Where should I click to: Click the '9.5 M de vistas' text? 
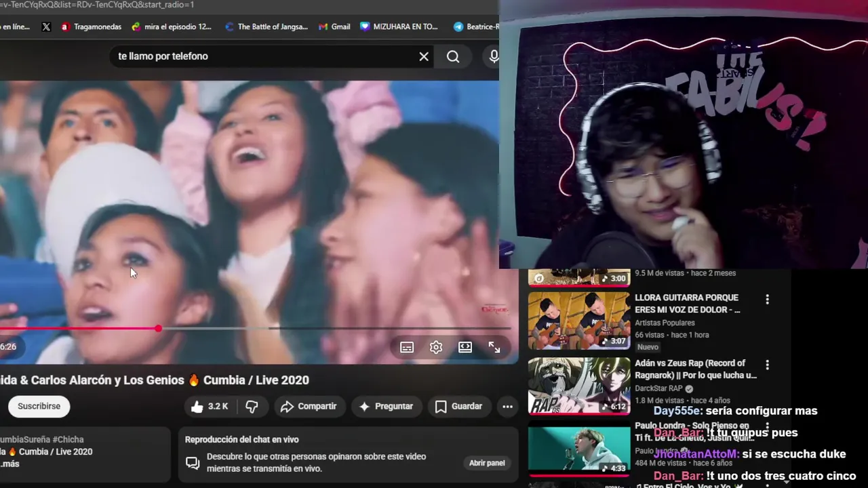click(660, 273)
